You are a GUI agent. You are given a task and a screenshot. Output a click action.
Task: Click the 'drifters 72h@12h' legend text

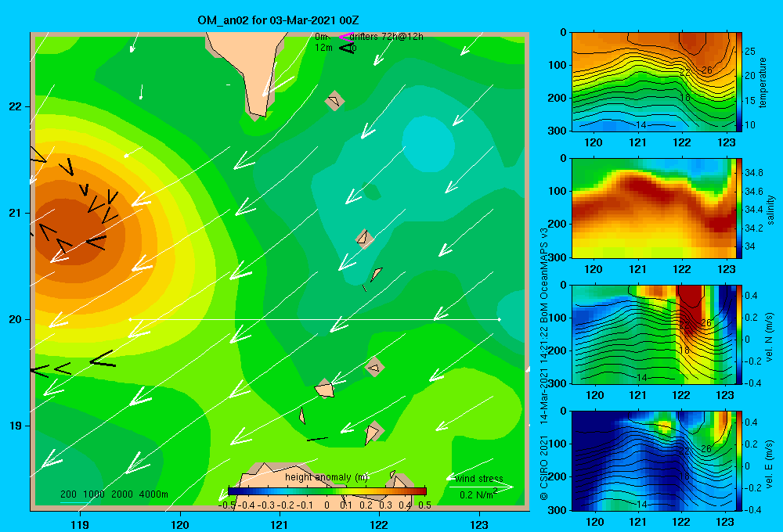tap(386, 37)
